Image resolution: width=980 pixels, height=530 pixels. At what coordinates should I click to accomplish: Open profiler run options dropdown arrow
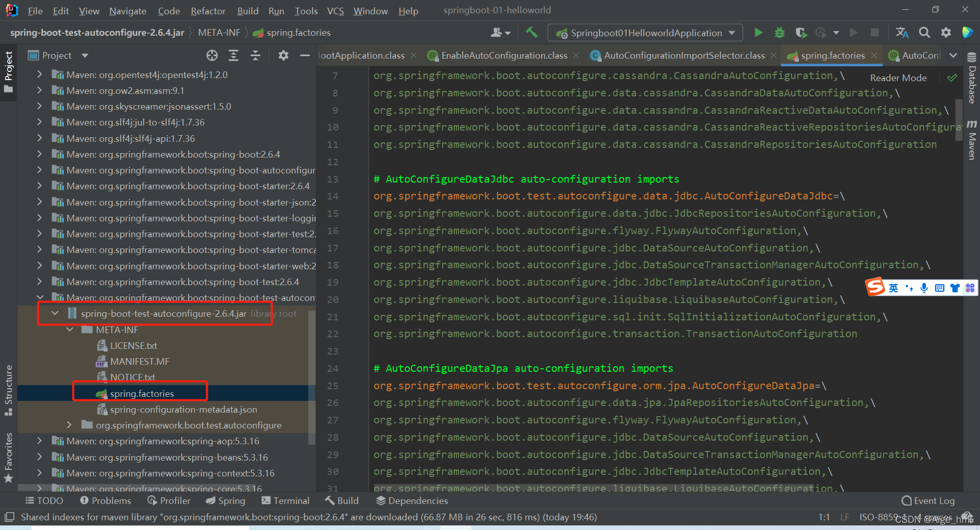pyautogui.click(x=836, y=33)
